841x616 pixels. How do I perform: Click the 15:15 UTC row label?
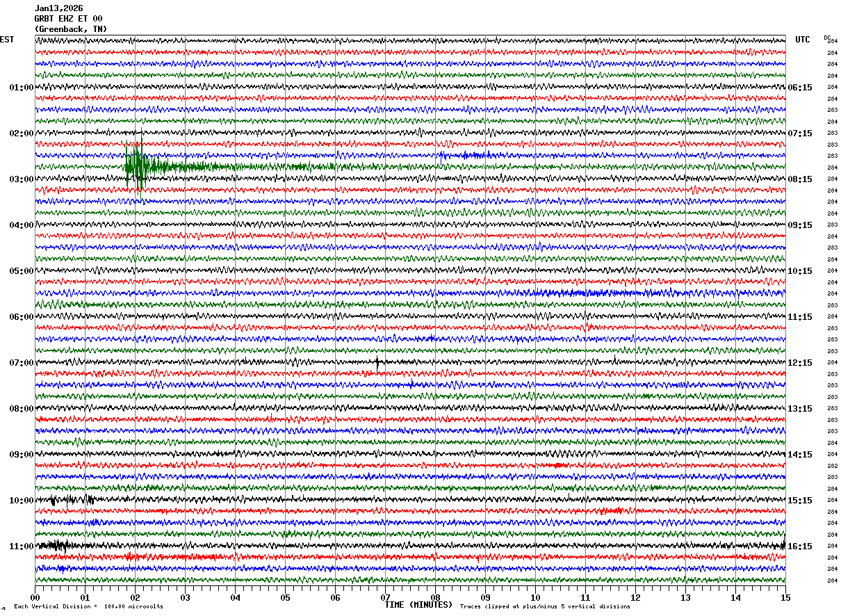coord(800,501)
